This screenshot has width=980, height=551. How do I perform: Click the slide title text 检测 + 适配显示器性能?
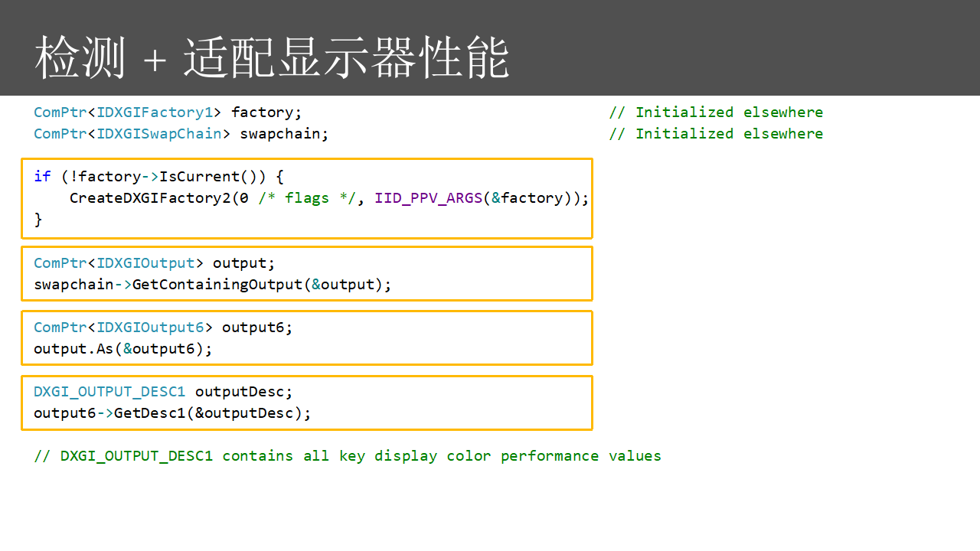pyautogui.click(x=272, y=57)
